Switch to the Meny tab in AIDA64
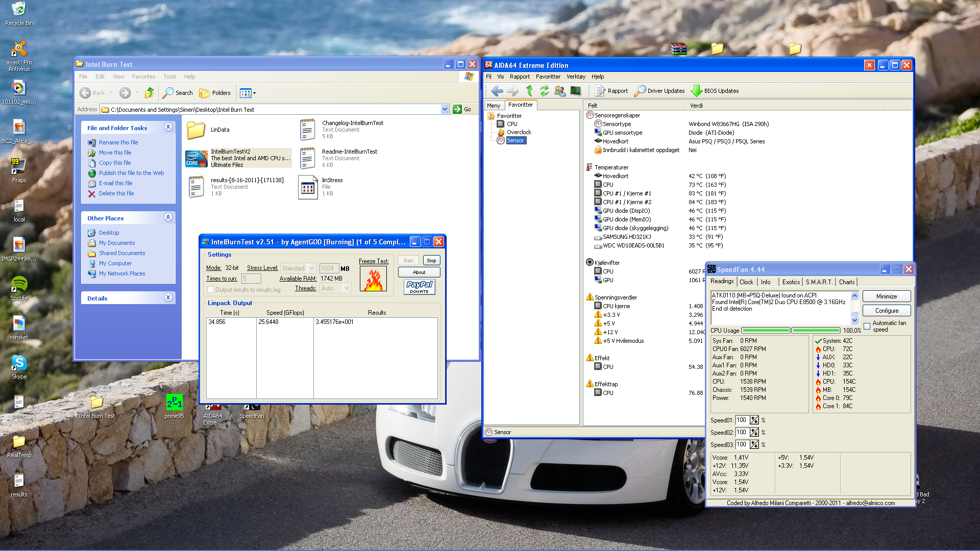 coord(494,106)
